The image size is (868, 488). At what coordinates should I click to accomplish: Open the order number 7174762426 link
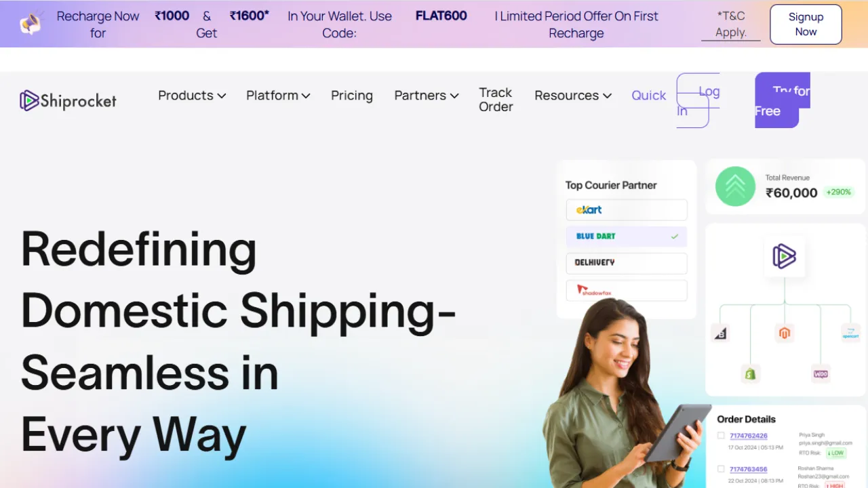click(x=749, y=436)
